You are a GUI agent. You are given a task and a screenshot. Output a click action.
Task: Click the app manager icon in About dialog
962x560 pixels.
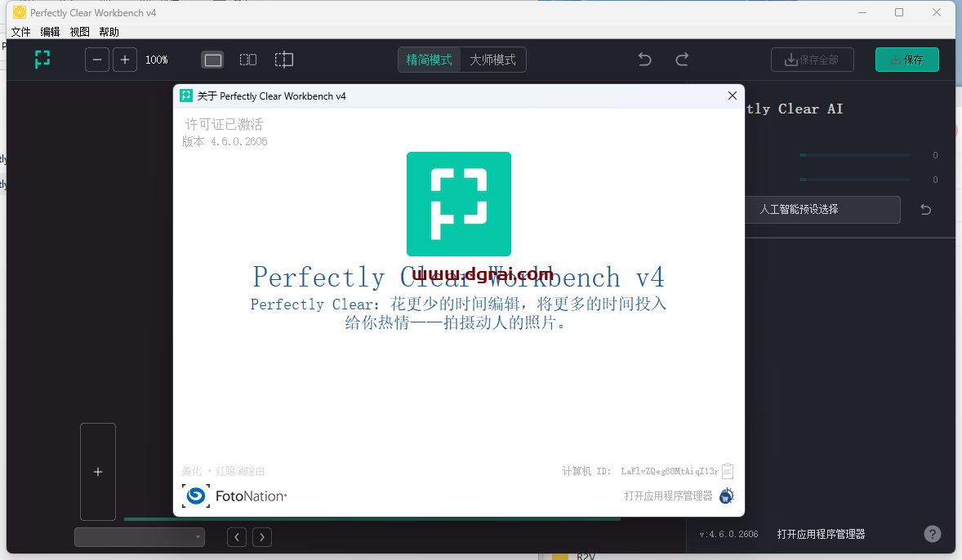727,496
